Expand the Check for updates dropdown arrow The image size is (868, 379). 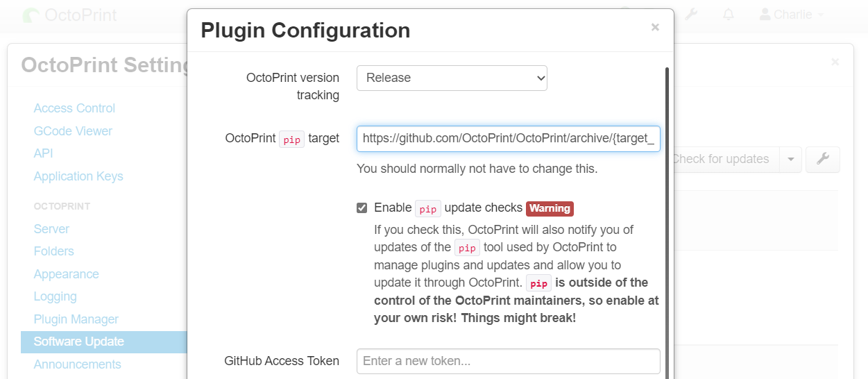coord(790,159)
